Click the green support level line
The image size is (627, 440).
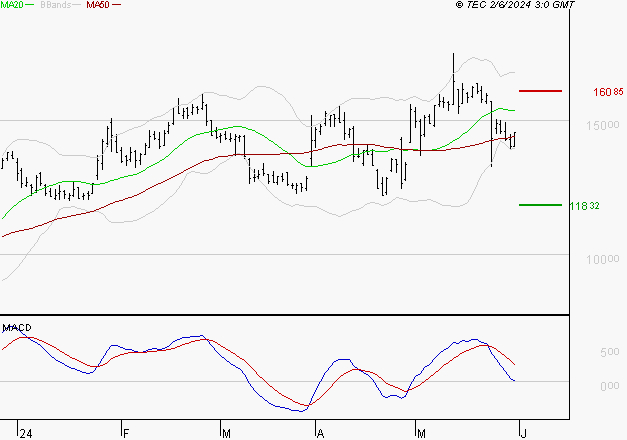540,205
